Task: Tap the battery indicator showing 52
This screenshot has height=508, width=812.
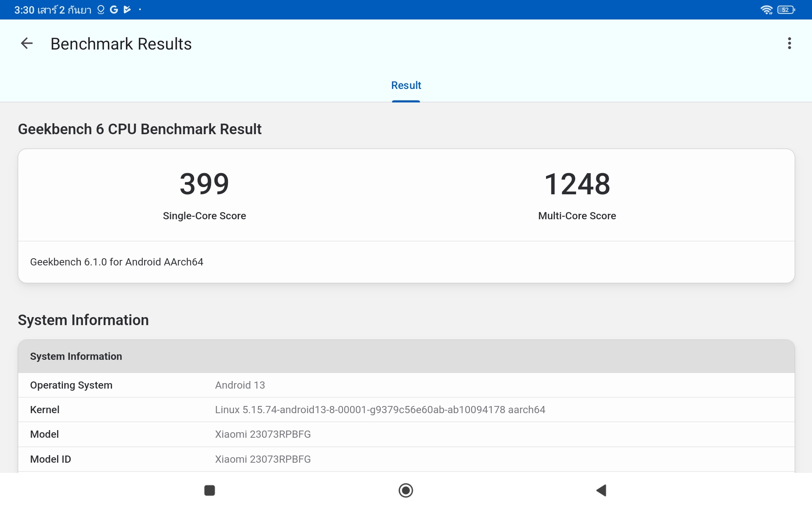Action: 786,10
